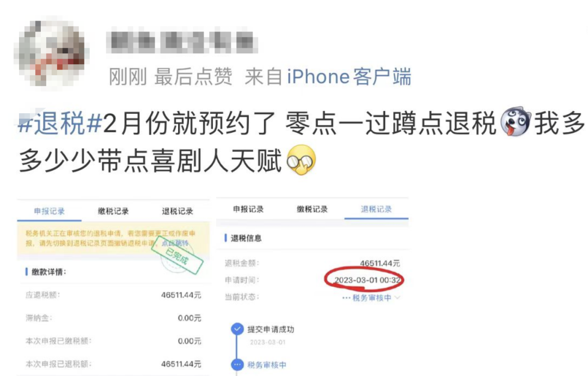Screen dimensions: 588x376
Task: Open the left tax record screenshot
Action: pyautogui.click(x=113, y=287)
